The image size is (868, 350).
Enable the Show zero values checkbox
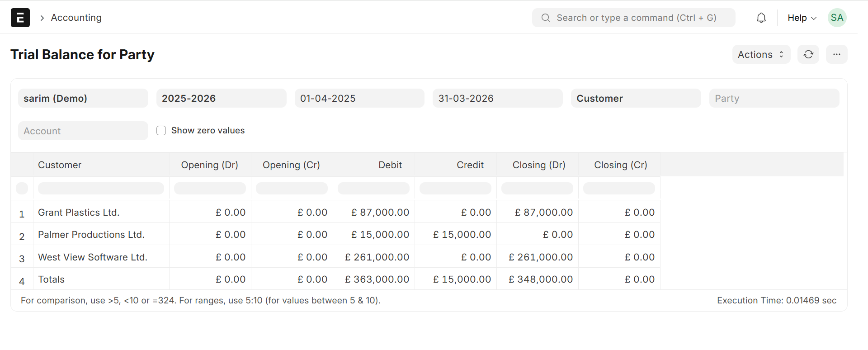pos(161,131)
